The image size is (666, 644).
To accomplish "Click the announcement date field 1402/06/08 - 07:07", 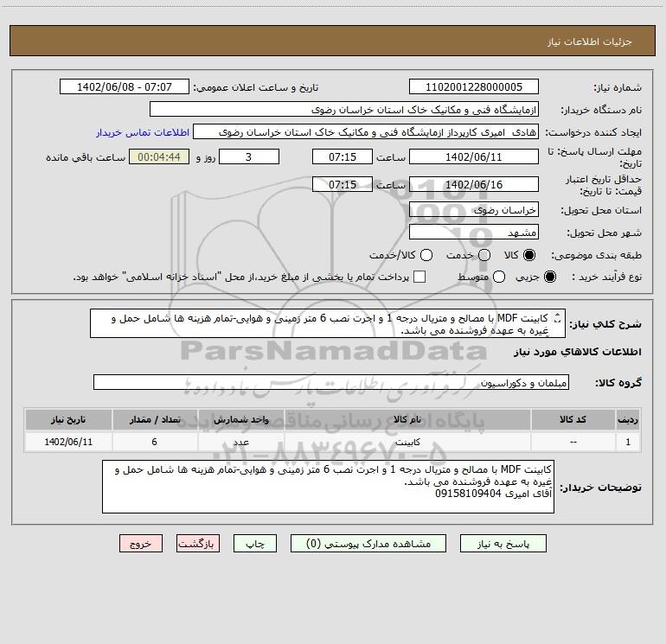I will 124,86.
